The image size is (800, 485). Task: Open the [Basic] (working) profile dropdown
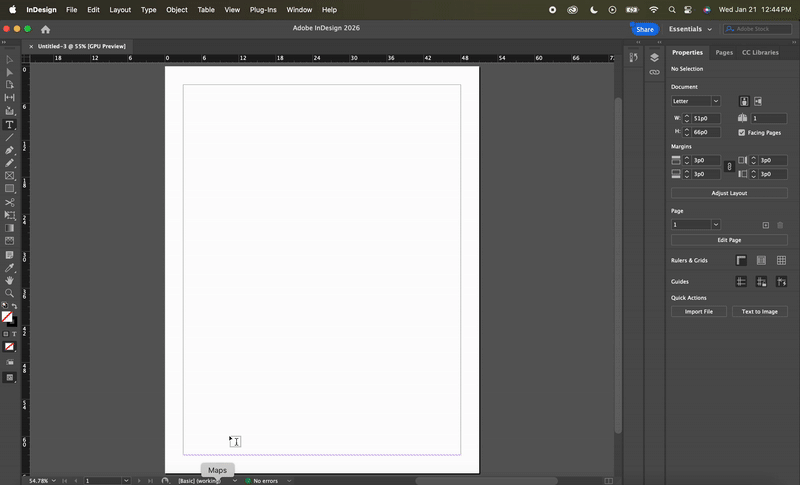point(235,480)
